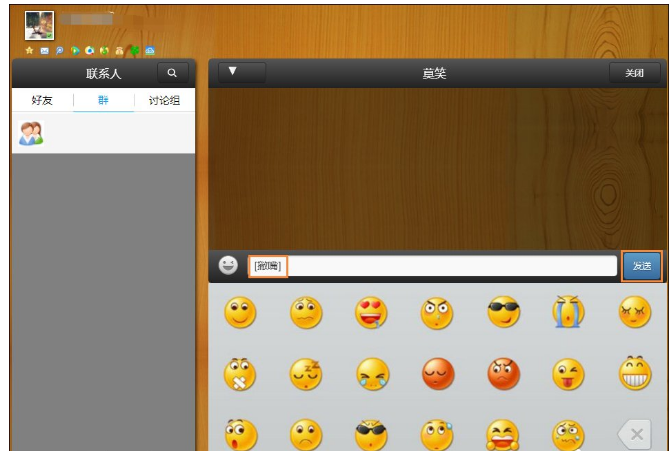The width and height of the screenshot is (670, 451).
Task: Insert the red embarrassed face emoji
Action: pyautogui.click(x=438, y=374)
